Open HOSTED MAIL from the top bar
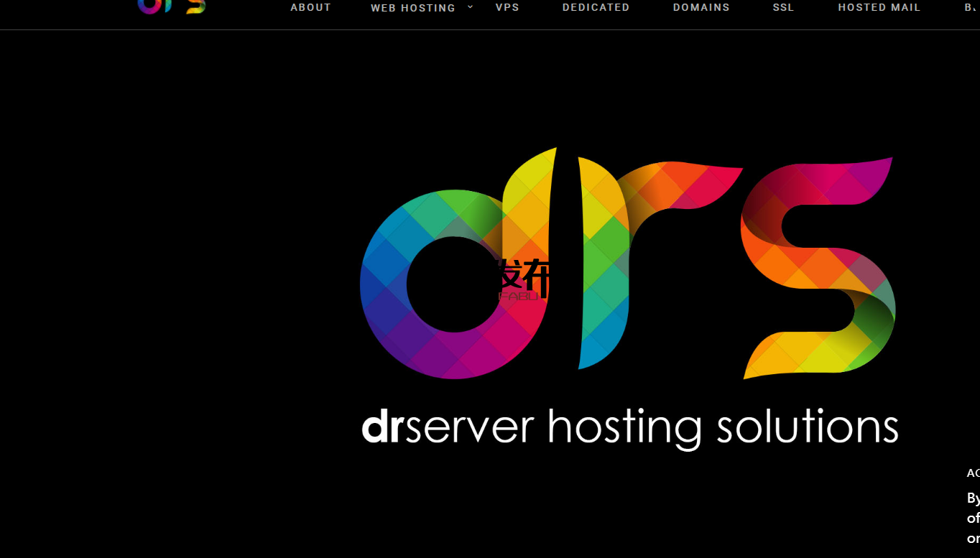980x558 pixels. click(x=879, y=8)
